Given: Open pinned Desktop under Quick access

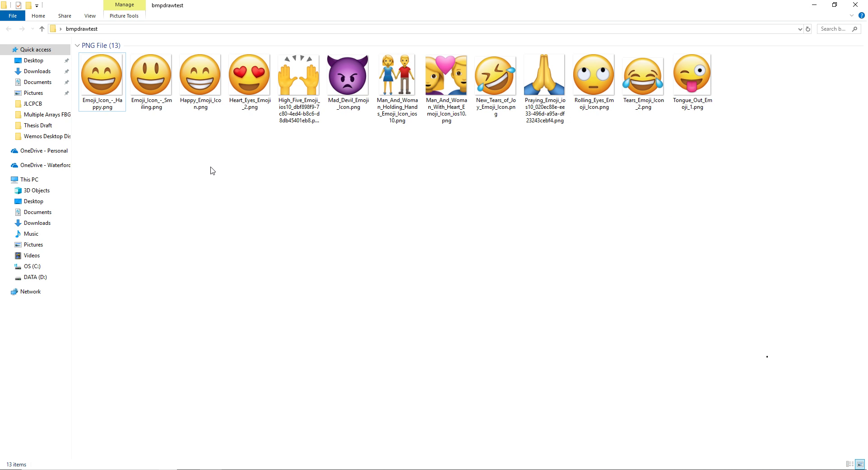Looking at the screenshot, I should tap(34, 60).
